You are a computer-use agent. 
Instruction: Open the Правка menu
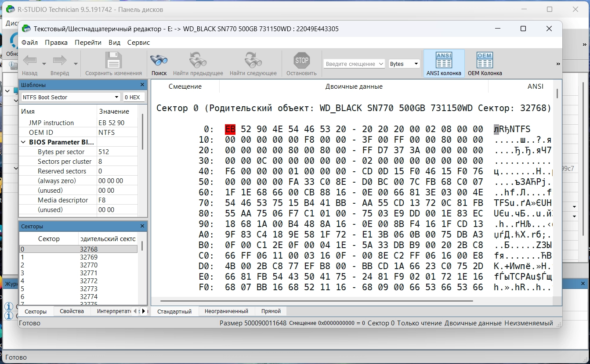click(56, 43)
